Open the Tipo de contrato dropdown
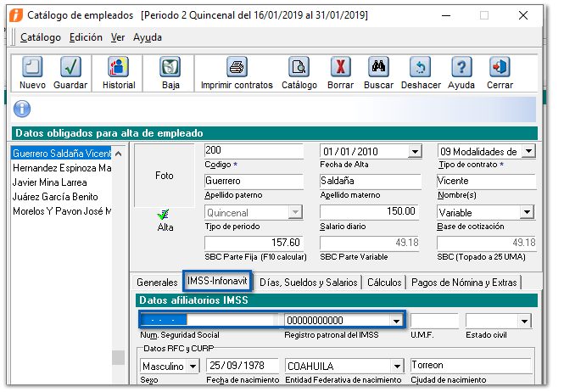564x392 pixels. tap(528, 151)
